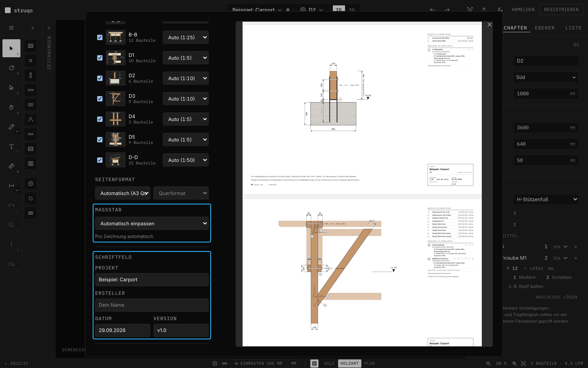This screenshot has height=368, width=588.
Task: Open the B-B scale dropdown
Action: [x=186, y=37]
